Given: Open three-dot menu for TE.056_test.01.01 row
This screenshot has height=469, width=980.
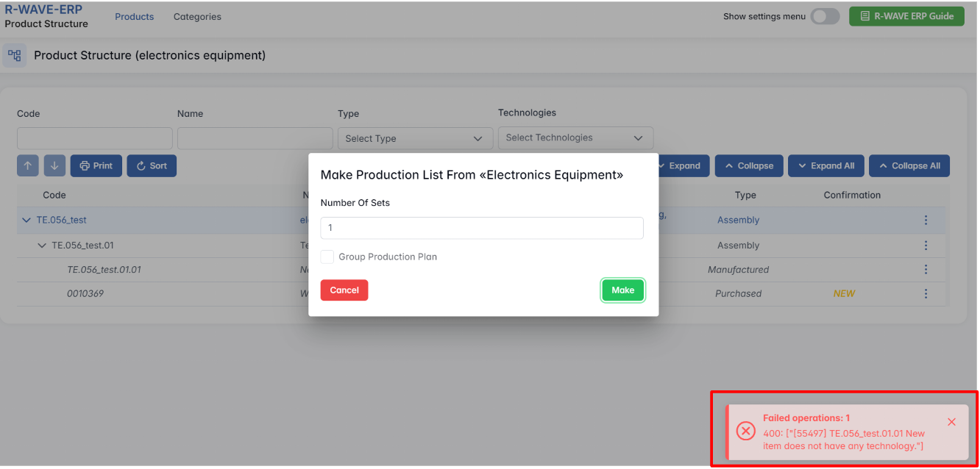Looking at the screenshot, I should pyautogui.click(x=926, y=270).
